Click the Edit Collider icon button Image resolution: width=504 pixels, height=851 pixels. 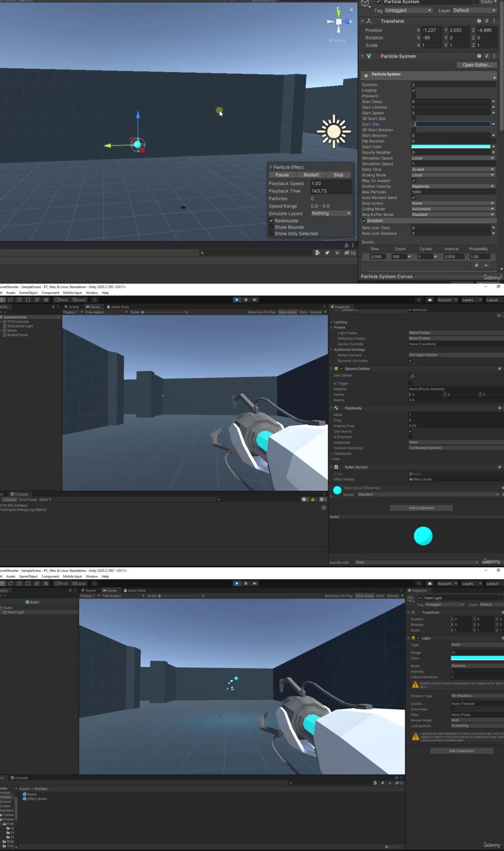pyautogui.click(x=412, y=376)
